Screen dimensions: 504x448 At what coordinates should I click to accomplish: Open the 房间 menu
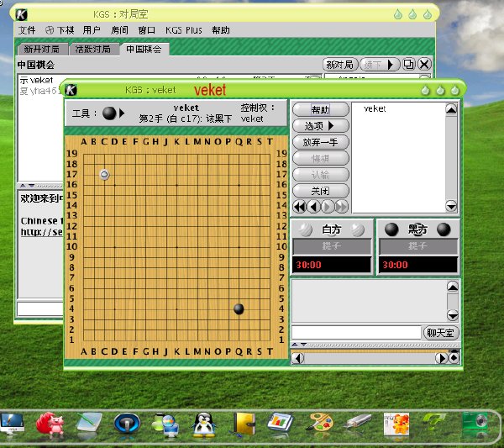coord(119,30)
